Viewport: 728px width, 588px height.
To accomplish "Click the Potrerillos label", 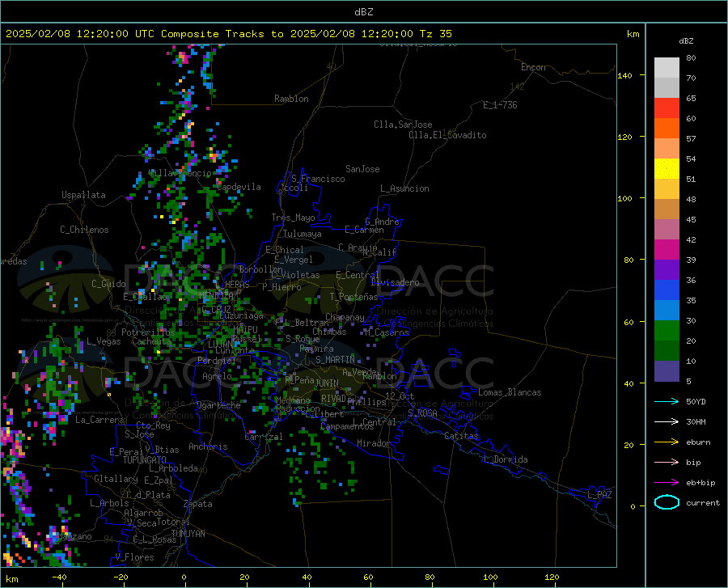I will [148, 332].
